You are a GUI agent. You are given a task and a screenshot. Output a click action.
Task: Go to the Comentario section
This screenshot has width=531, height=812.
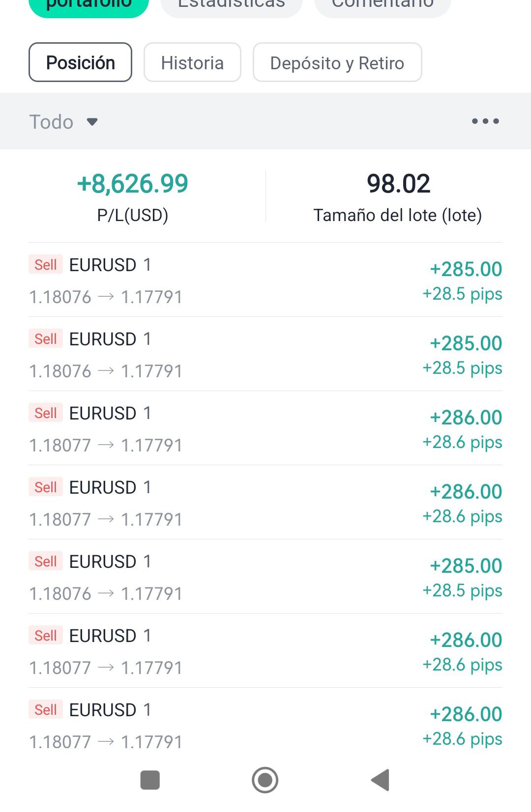point(382,5)
